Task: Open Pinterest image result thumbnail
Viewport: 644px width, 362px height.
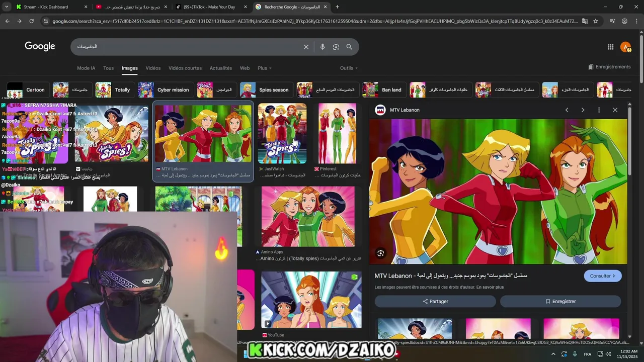Action: click(337, 133)
